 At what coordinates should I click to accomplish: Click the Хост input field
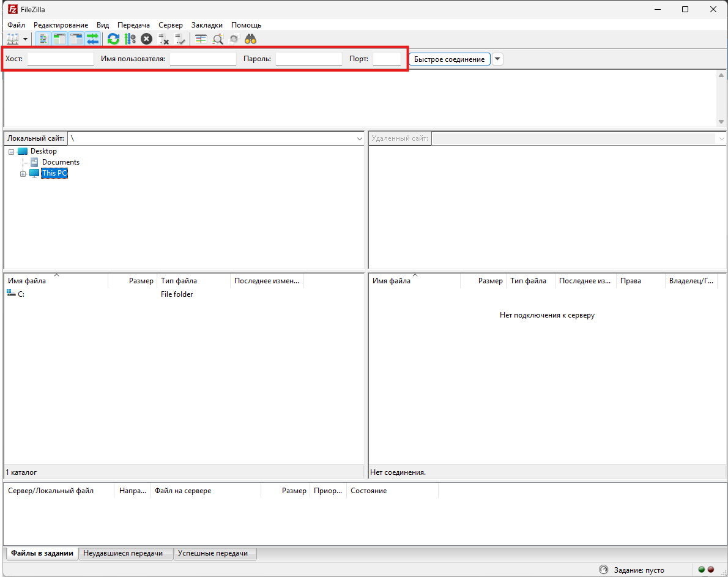click(x=60, y=59)
